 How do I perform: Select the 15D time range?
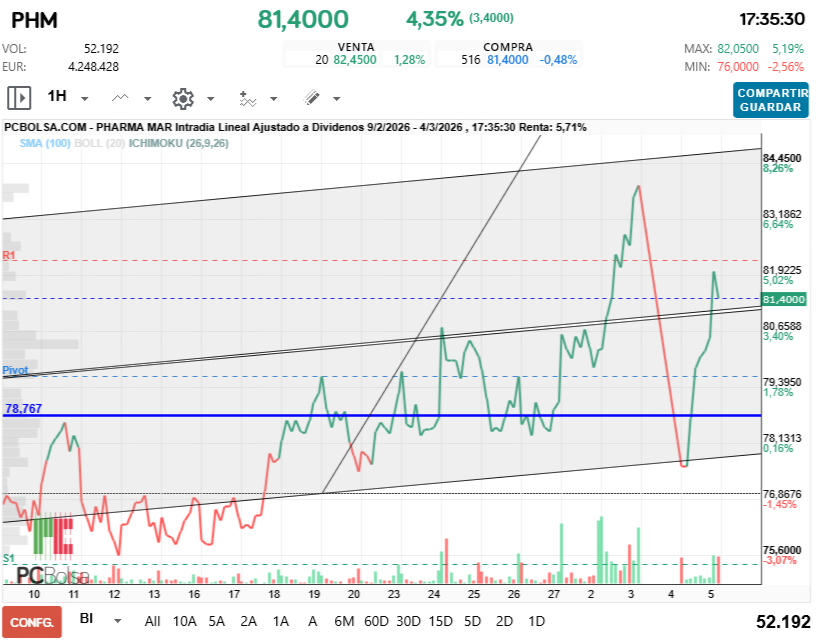[x=440, y=621]
